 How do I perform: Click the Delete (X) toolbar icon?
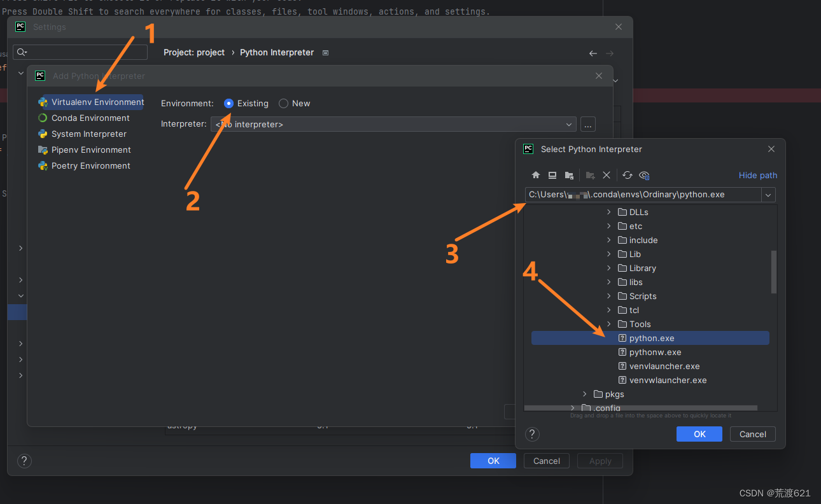607,175
